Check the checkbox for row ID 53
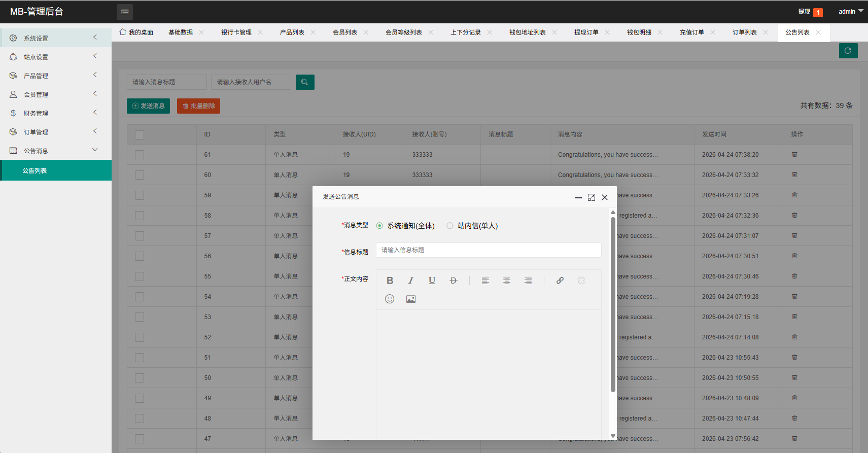868x453 pixels. coord(140,317)
